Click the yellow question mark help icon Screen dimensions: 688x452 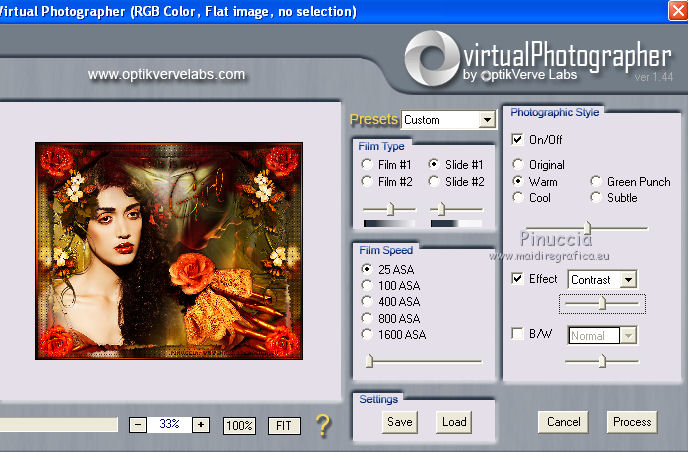point(323,425)
